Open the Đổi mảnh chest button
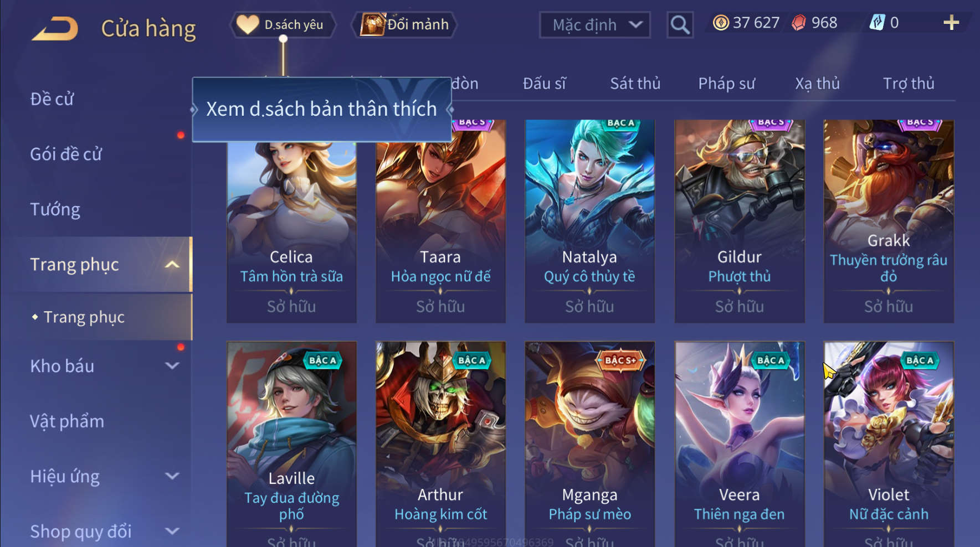This screenshot has height=547, width=980. tap(404, 25)
